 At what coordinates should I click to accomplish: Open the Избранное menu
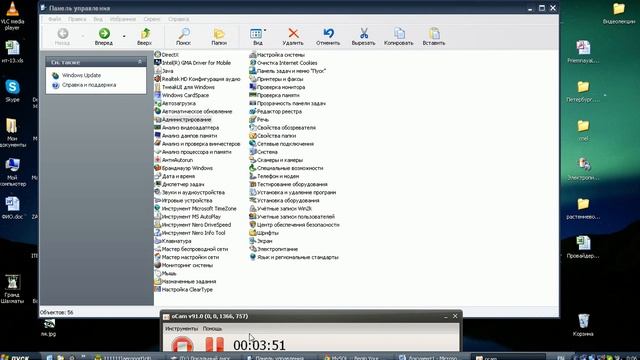[x=122, y=19]
